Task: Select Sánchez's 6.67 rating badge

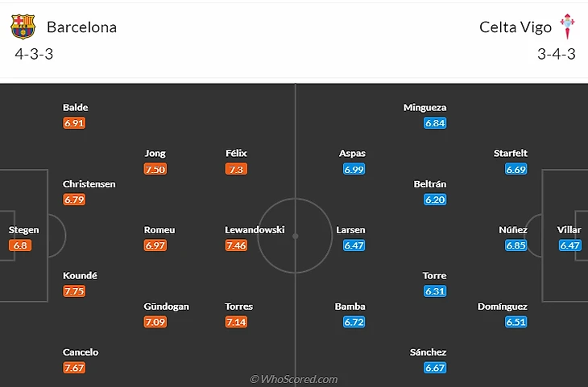Action: (435, 368)
